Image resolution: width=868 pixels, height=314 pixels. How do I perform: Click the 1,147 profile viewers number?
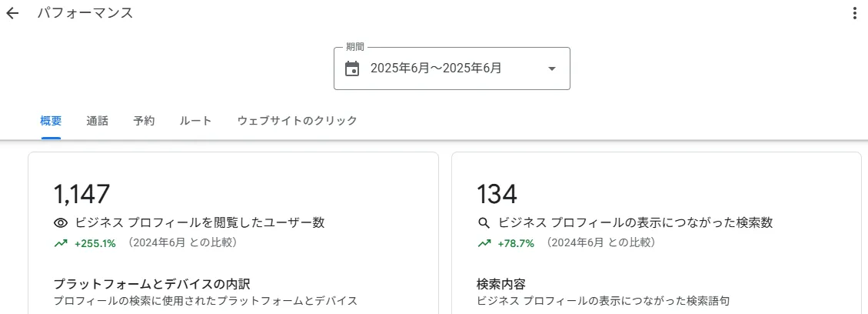(82, 195)
